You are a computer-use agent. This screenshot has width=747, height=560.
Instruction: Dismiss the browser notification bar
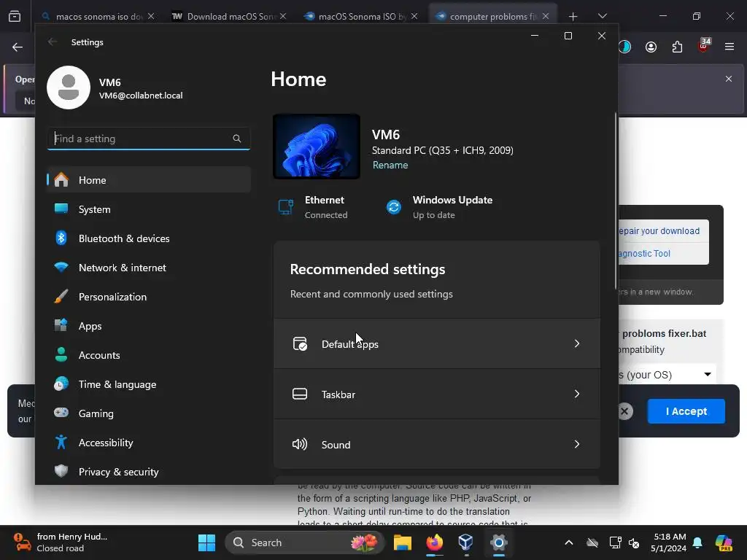[x=729, y=79]
